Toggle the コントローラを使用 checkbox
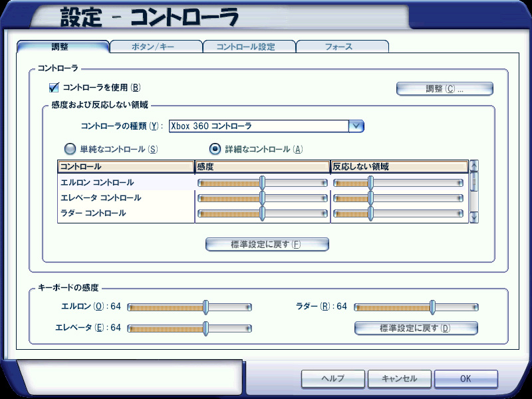Viewport: 532px width, 399px height. pos(54,88)
